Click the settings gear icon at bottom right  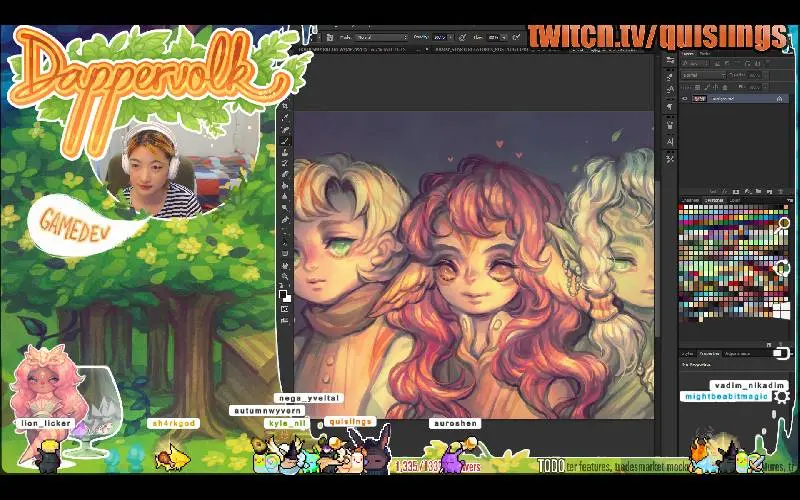781,397
